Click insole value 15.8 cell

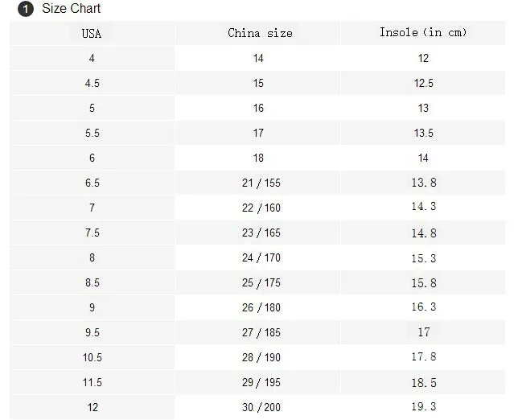pos(423,282)
